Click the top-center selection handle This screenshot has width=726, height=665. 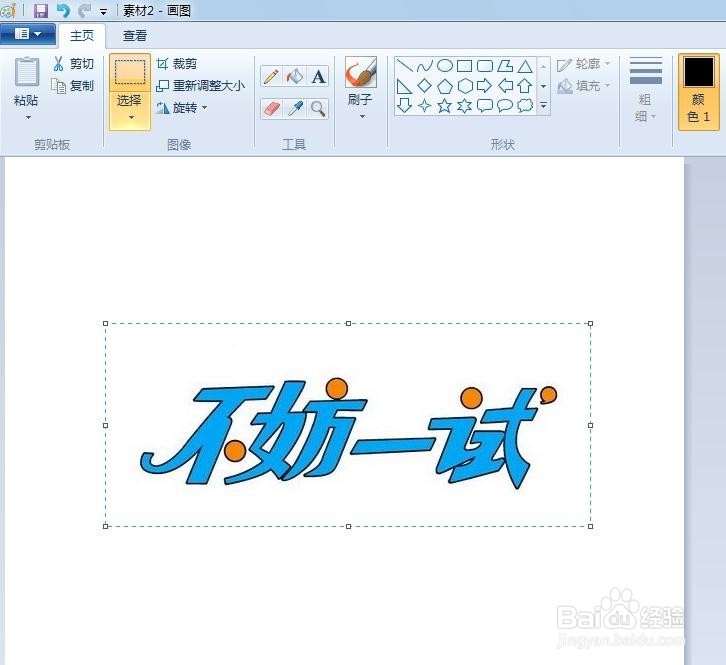(x=349, y=323)
